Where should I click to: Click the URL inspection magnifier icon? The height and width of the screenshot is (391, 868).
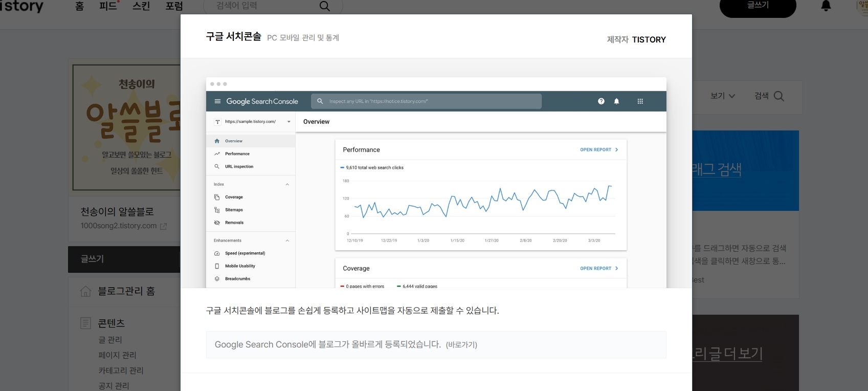tap(217, 166)
